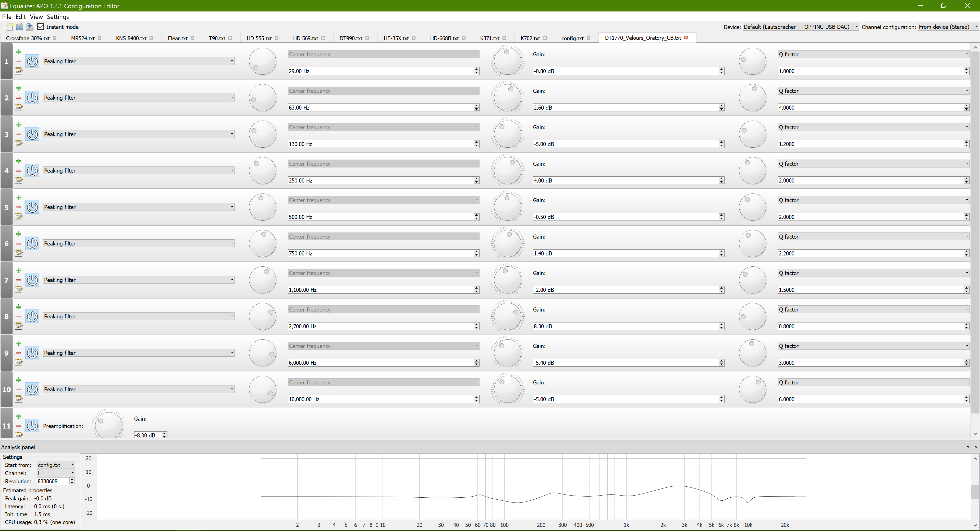Click the New file toolbar icon
The width and height of the screenshot is (980, 531).
pyautogui.click(x=9, y=27)
